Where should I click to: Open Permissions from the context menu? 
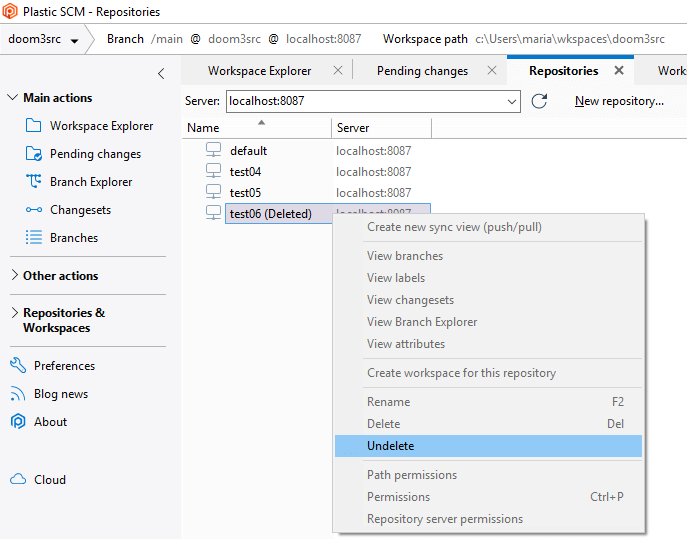(x=488, y=497)
